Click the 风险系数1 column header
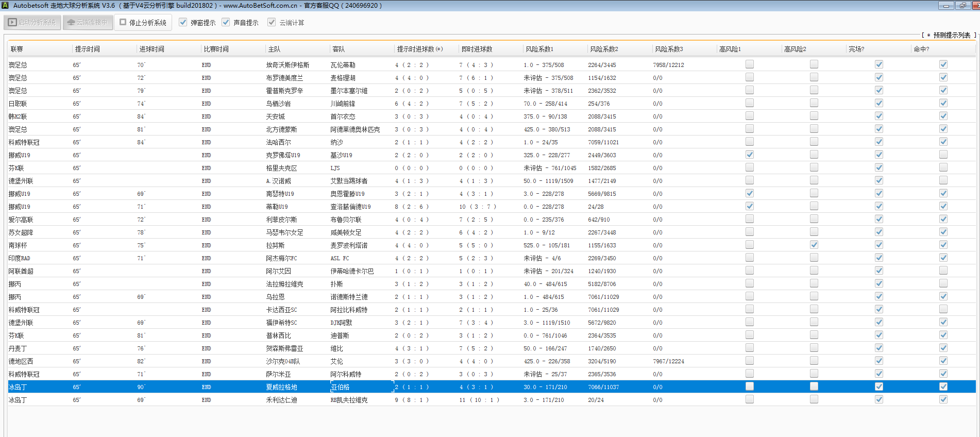This screenshot has height=437, width=980. point(539,49)
